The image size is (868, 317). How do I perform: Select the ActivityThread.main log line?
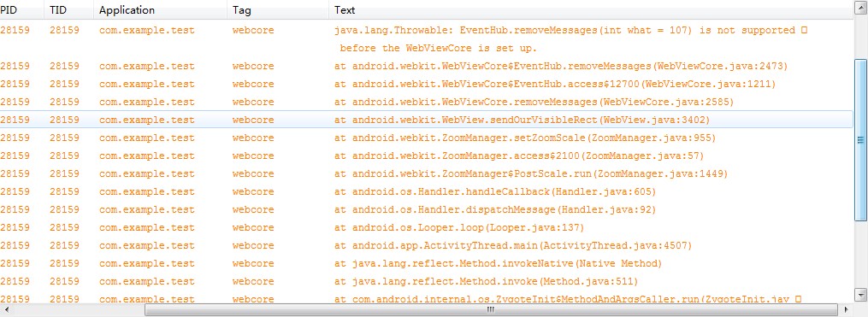(x=426, y=245)
